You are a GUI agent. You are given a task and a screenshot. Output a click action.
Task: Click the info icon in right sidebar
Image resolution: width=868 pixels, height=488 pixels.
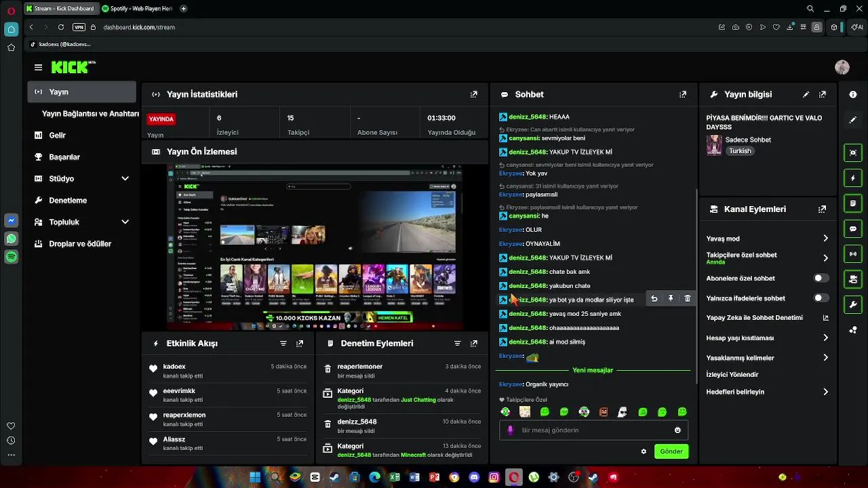853,94
